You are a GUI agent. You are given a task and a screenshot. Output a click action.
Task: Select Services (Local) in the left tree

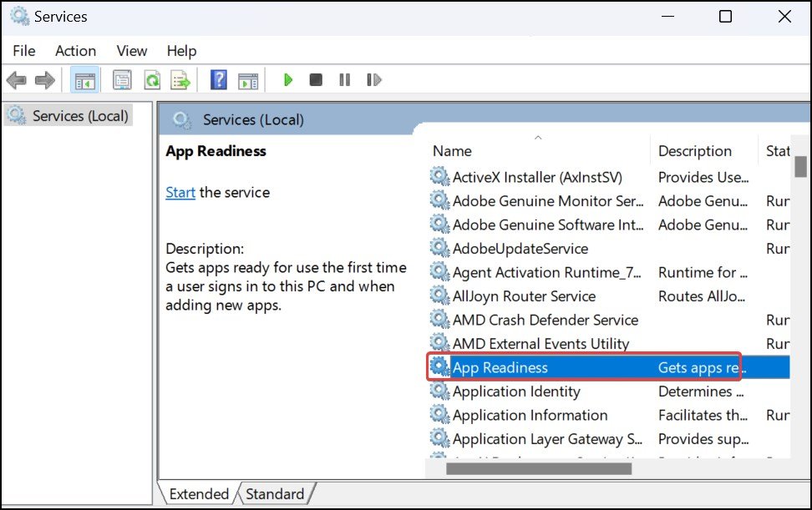pos(80,116)
